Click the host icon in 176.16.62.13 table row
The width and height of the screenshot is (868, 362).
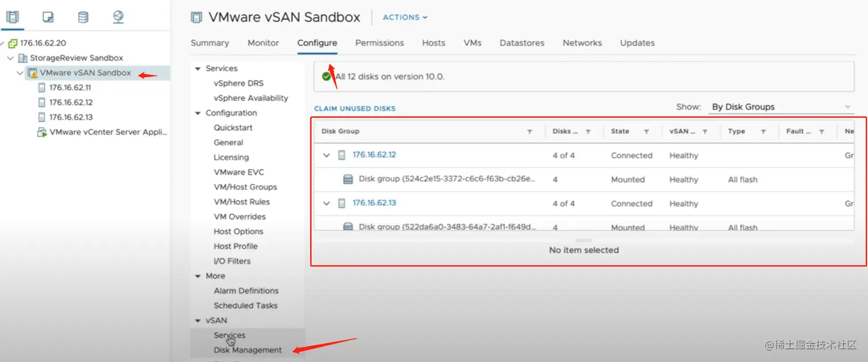coord(342,203)
